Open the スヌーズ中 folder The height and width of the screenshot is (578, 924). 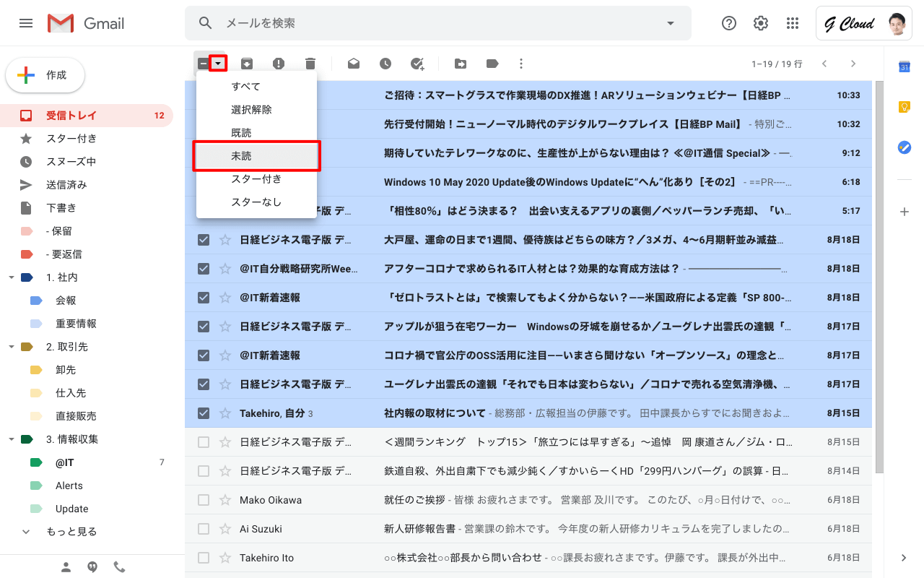87,162
